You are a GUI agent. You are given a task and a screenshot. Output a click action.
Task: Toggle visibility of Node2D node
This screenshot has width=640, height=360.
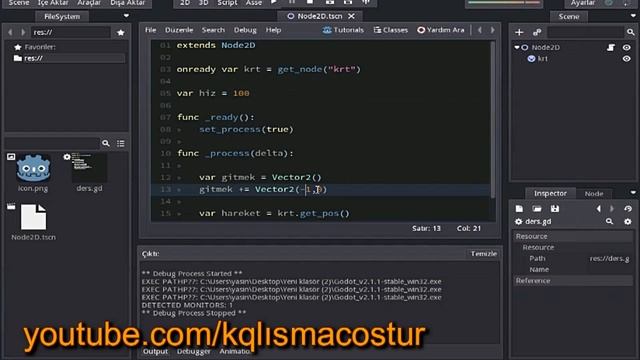pos(627,47)
